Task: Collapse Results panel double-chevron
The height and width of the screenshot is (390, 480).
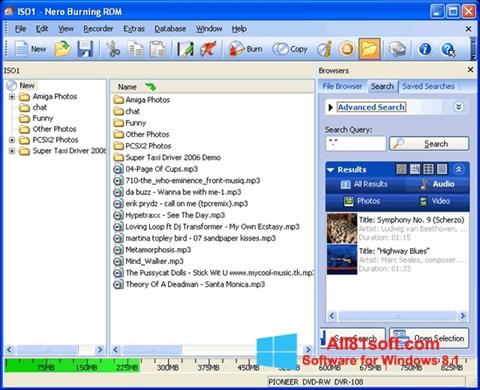Action: pyautogui.click(x=459, y=169)
